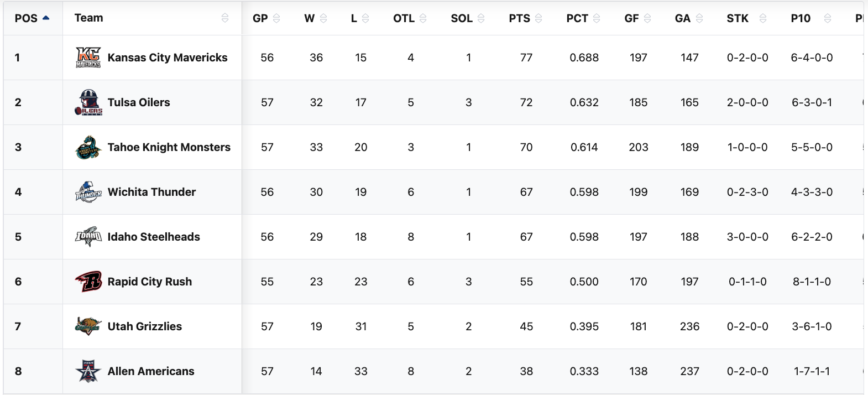Open the Allen Americans team link
Viewport: 868px width, 395px height.
[x=151, y=371]
